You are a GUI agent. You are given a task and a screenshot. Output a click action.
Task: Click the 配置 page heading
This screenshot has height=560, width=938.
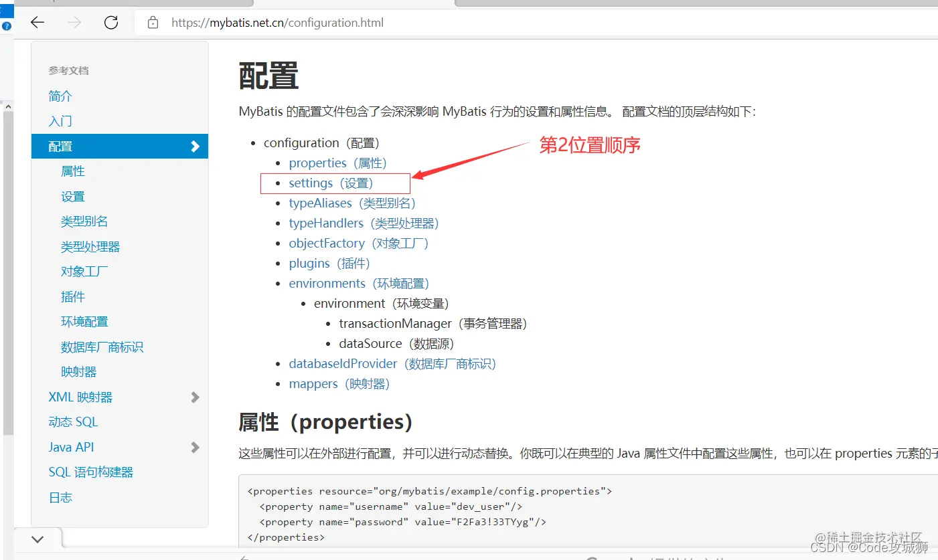[x=268, y=76]
